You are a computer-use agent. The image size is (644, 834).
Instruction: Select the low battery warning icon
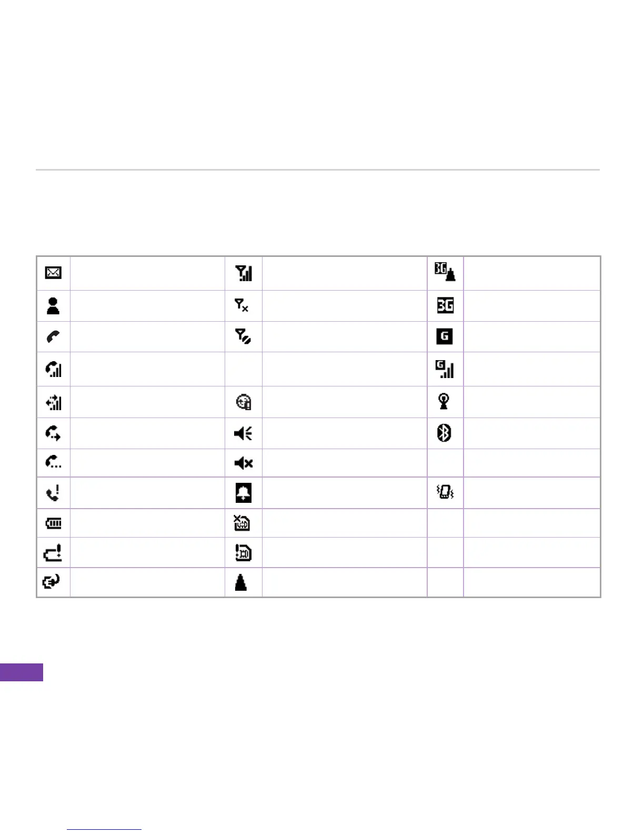click(x=53, y=553)
